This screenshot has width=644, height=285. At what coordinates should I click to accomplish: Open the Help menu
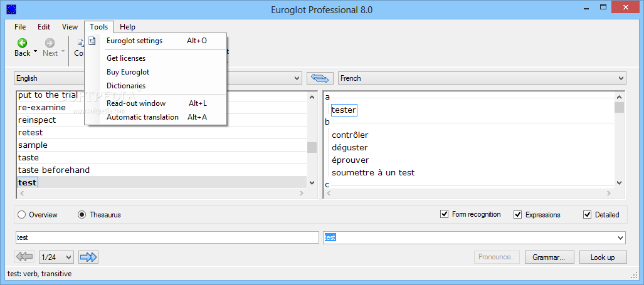point(127,27)
